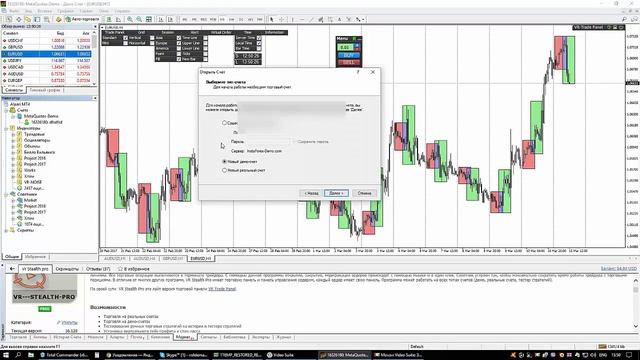
Task: Click the back arrow in Market panel
Action: 12,269
